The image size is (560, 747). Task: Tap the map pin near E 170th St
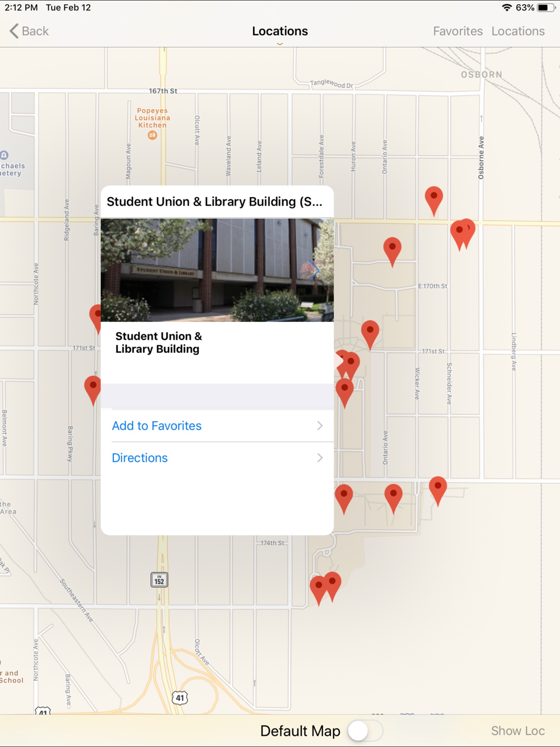pyautogui.click(x=392, y=251)
